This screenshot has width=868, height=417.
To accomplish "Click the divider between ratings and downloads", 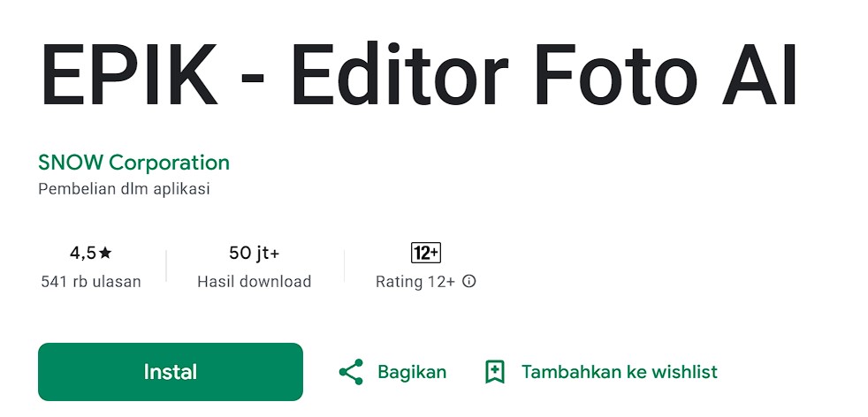I will 167,266.
